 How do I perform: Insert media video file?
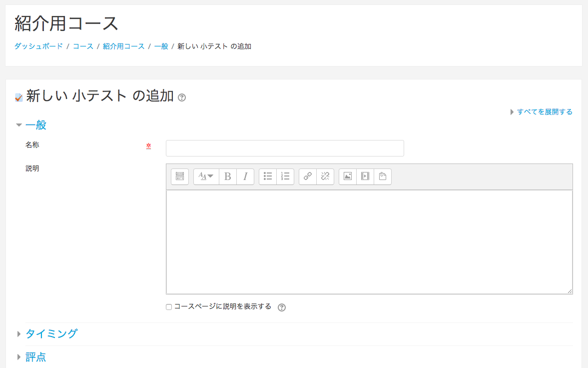pyautogui.click(x=365, y=176)
